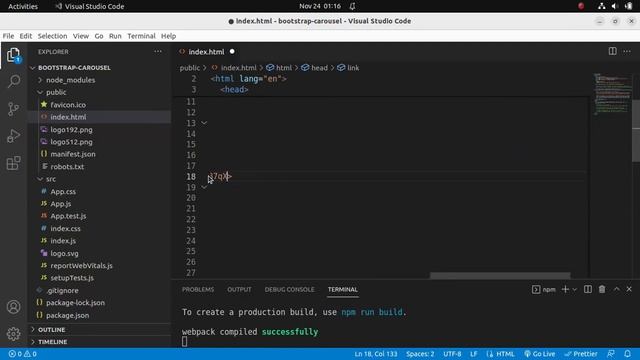Viewport: 640px width, 360px height.
Task: Open the Manage gear icon
Action: point(13,333)
